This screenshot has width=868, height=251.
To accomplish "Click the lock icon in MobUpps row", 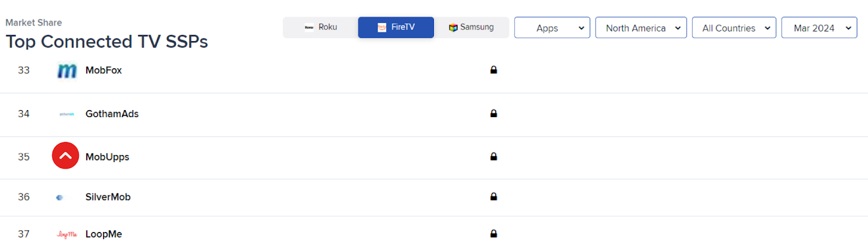I will coord(494,156).
